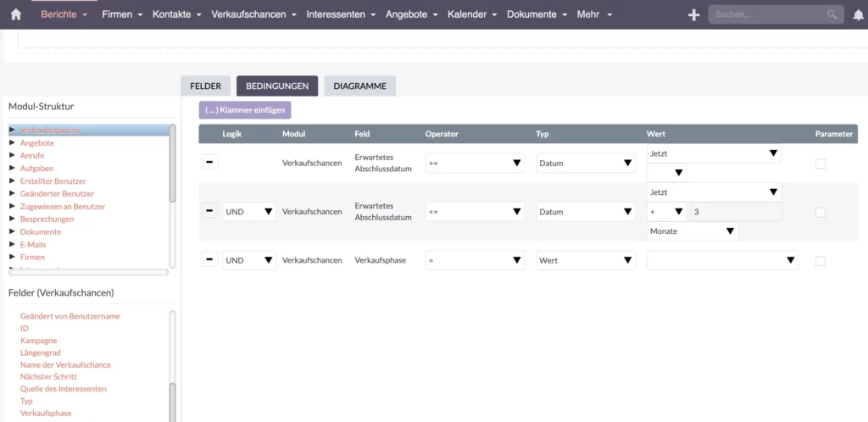Expand the Dokumente tree node
The image size is (868, 422).
click(x=12, y=231)
